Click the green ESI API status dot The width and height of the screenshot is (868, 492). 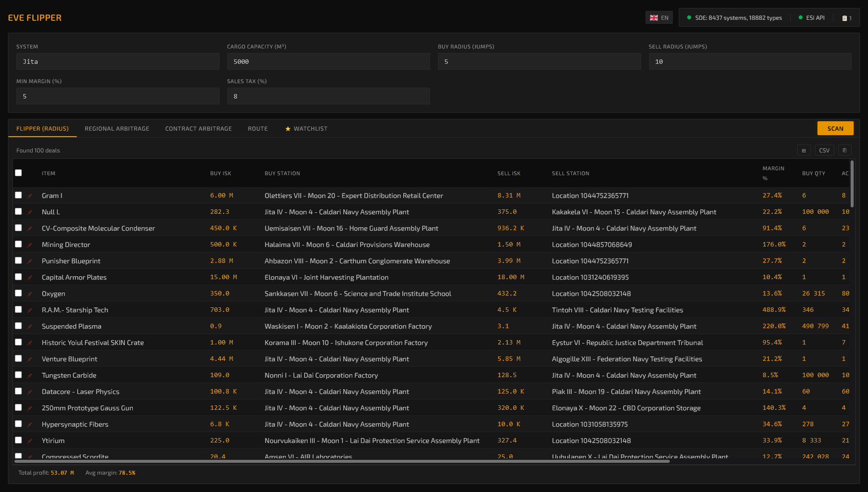[801, 17]
